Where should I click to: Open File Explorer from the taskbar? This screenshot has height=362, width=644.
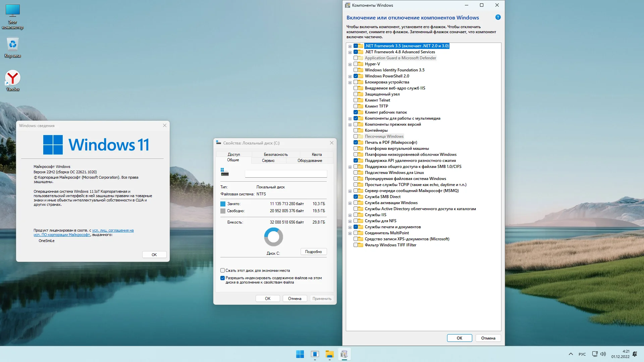point(329,354)
